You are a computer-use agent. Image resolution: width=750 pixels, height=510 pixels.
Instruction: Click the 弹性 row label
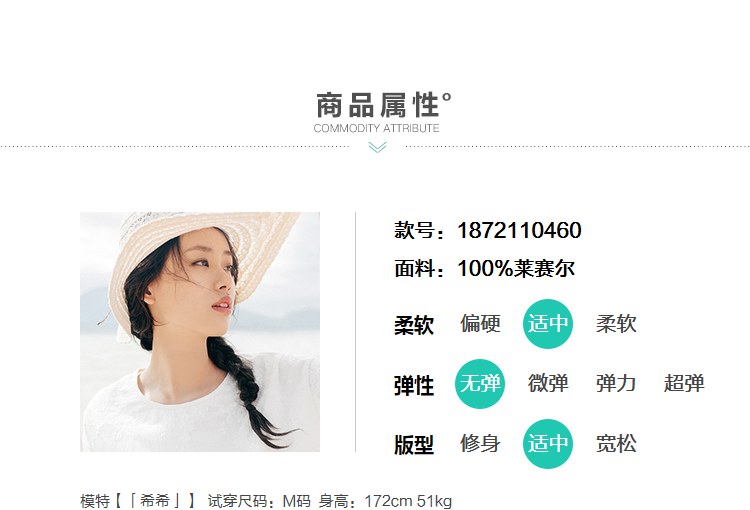414,386
